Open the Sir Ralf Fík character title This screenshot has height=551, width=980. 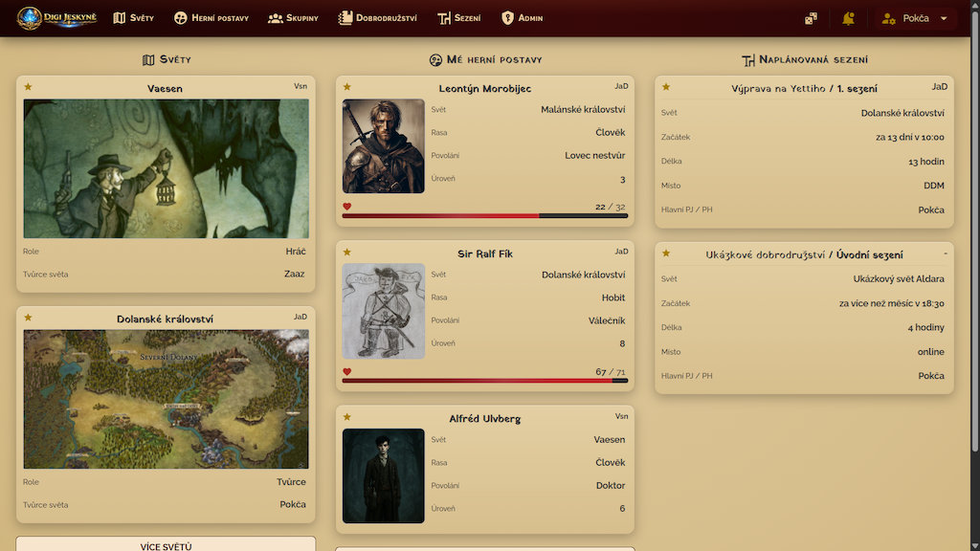484,253
